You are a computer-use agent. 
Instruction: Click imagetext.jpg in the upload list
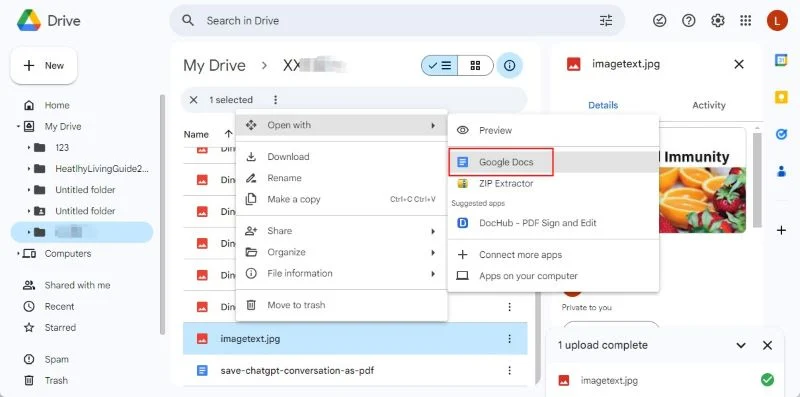click(609, 380)
